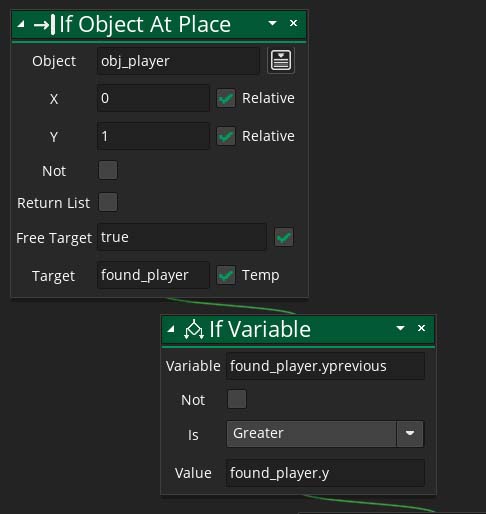Screen dimensions: 486x514
Task: Click the Value field found_player.y
Action: coord(325,473)
